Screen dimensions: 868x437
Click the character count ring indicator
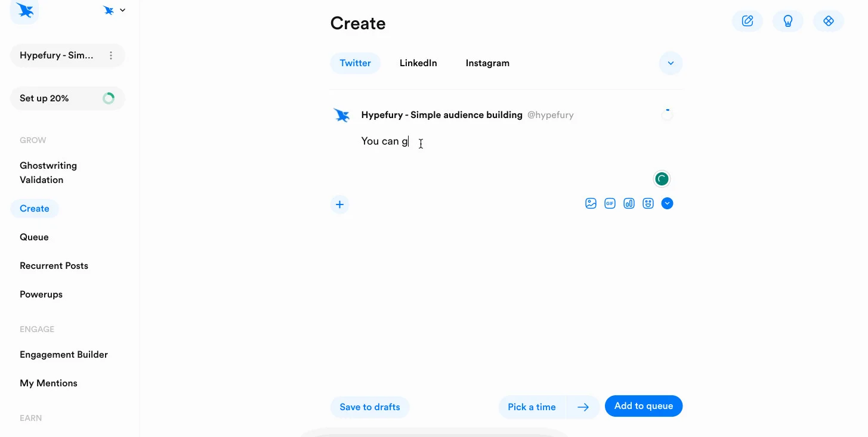(668, 114)
